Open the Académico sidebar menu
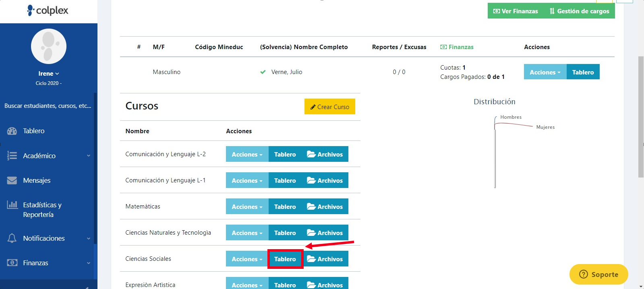This screenshot has width=644, height=289. click(39, 156)
